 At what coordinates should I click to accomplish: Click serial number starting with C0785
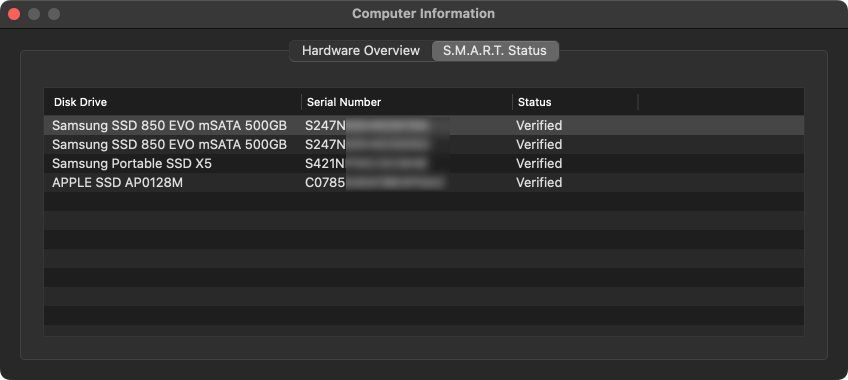tap(376, 183)
